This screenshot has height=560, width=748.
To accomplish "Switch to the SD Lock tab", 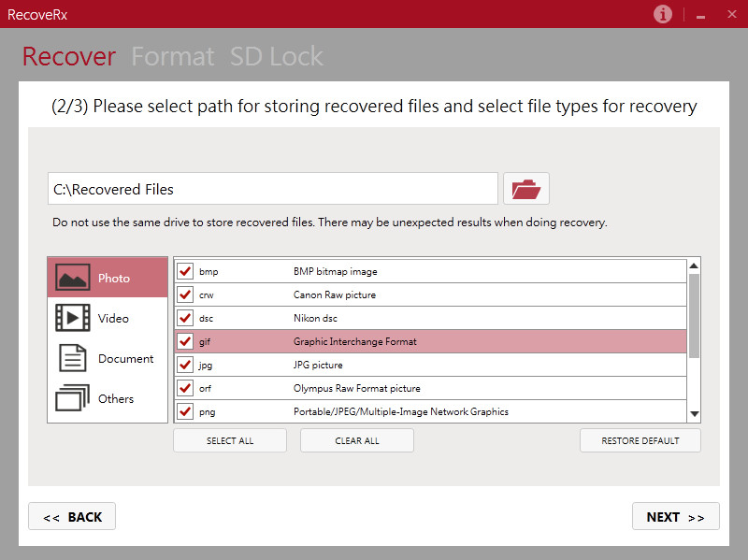I will (x=277, y=57).
